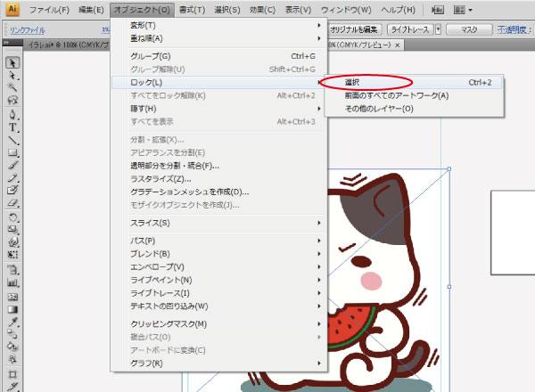
Task: Click the マスク button
Action: (469, 29)
